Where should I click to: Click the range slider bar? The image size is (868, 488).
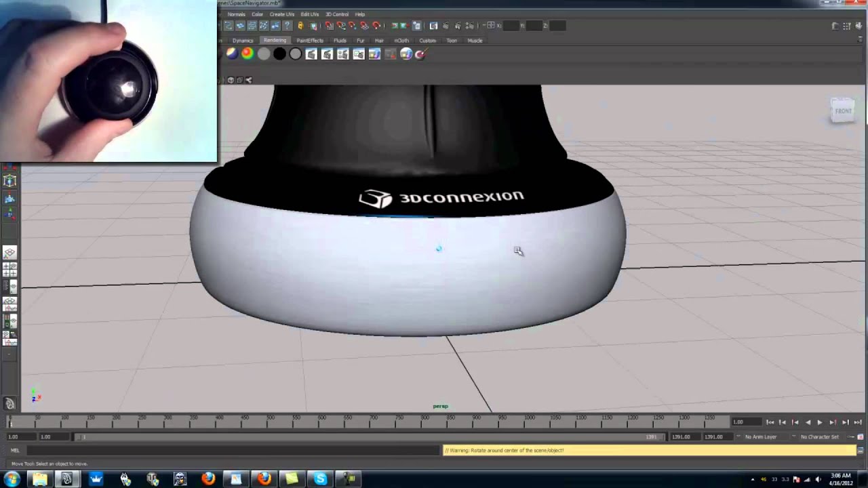369,437
